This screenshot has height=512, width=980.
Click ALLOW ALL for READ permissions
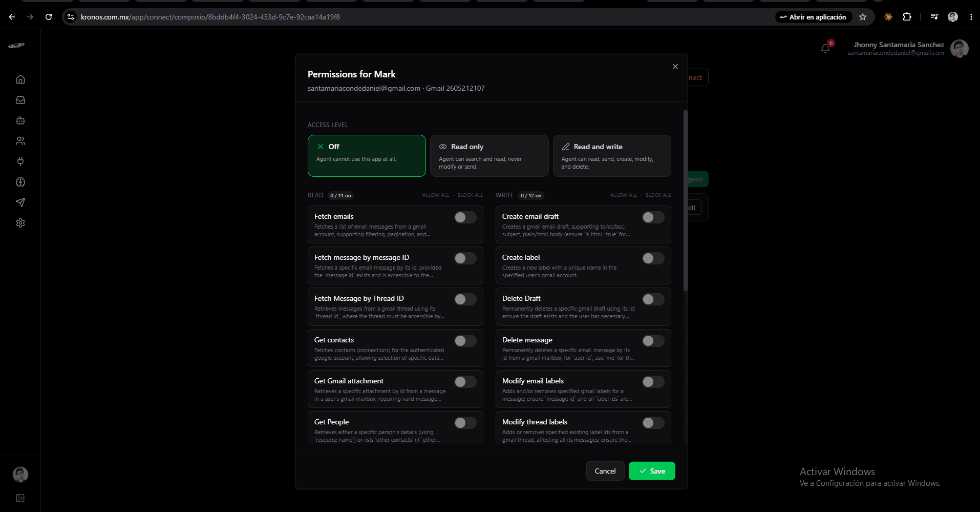click(436, 195)
